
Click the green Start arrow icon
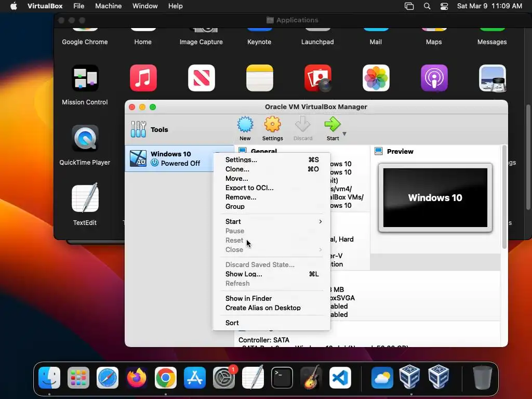pos(332,124)
